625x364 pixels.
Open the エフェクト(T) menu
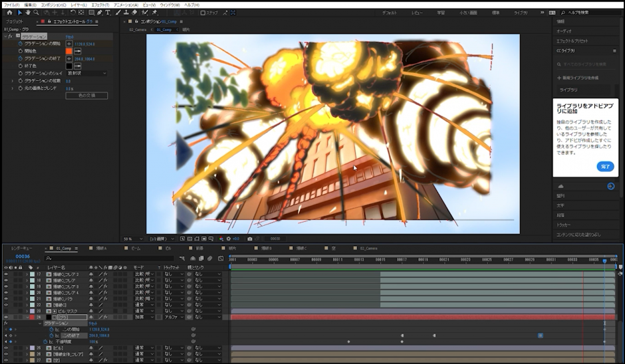(x=100, y=5)
